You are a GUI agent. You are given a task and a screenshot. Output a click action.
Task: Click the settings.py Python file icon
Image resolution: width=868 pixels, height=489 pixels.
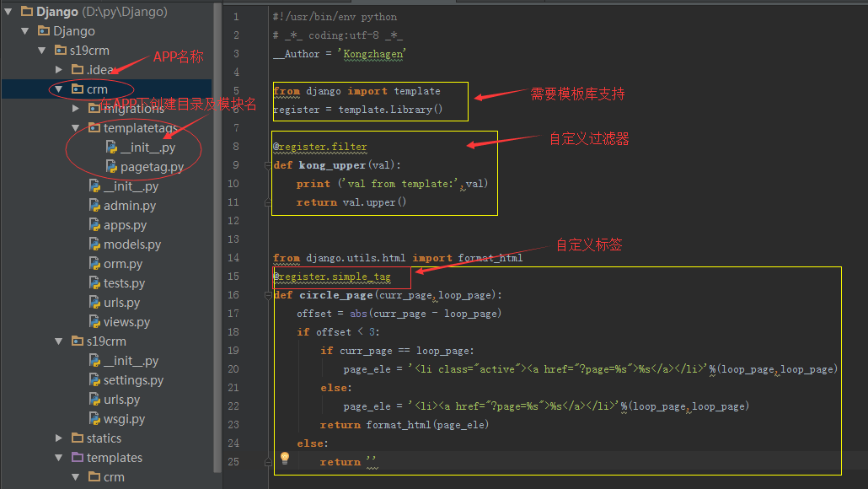[x=94, y=379]
